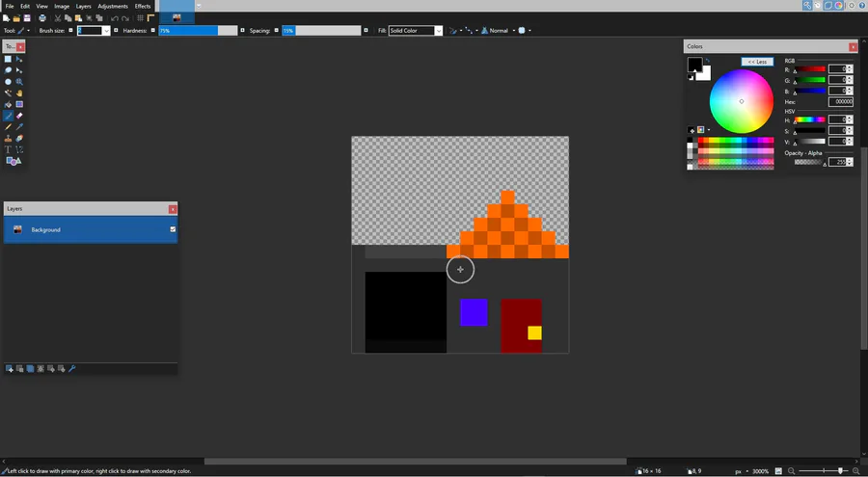Select the Line/Curve tool

coord(19,149)
